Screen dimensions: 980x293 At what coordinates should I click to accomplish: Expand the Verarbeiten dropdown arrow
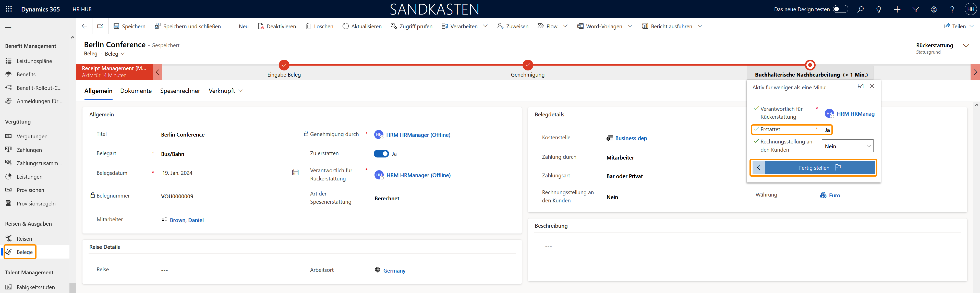click(x=486, y=26)
